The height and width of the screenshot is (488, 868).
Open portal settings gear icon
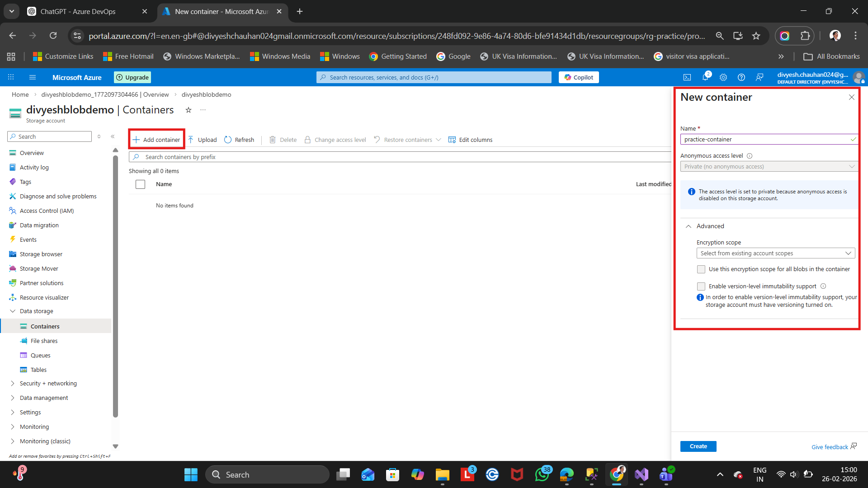723,77
